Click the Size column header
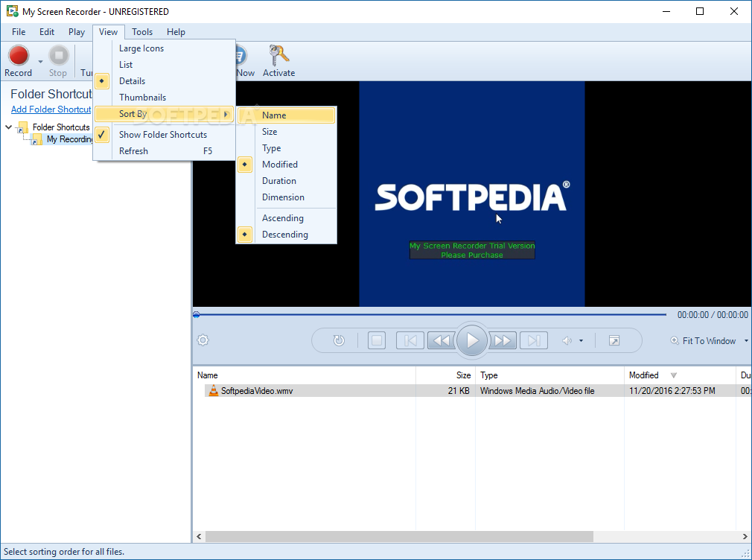Viewport: 752px width, 560px height. pyautogui.click(x=445, y=375)
